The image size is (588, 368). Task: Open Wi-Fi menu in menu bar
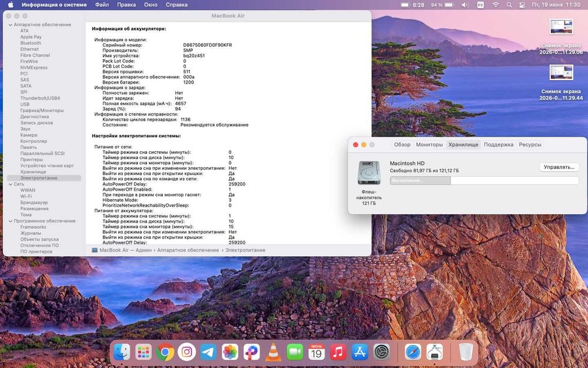pyautogui.click(x=495, y=5)
